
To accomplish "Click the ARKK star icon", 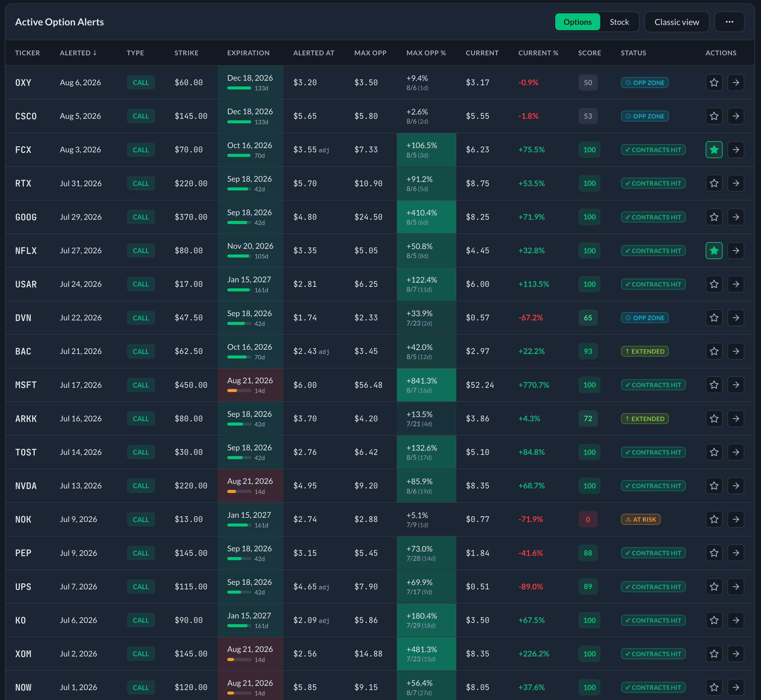I will (714, 419).
